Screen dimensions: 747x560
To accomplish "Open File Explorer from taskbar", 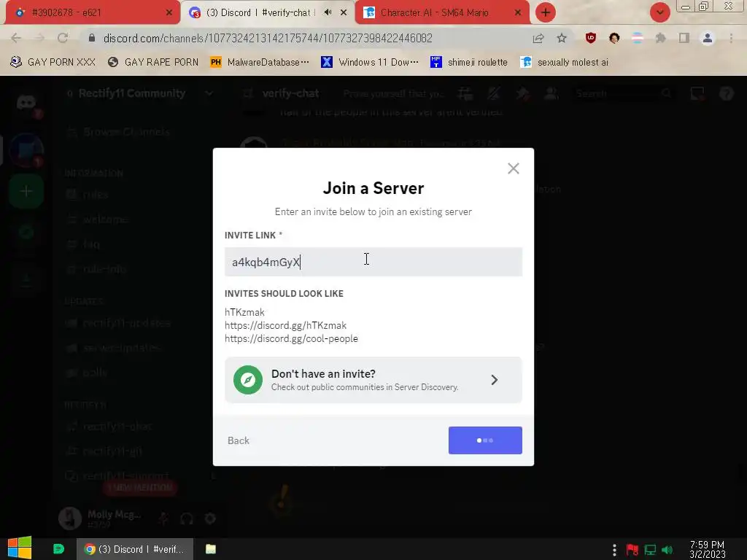I will [x=211, y=549].
